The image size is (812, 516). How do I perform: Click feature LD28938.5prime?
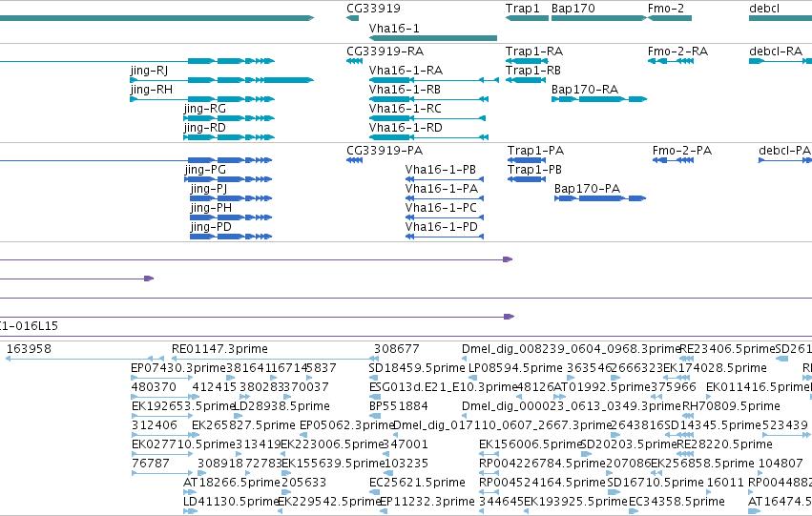point(281,407)
